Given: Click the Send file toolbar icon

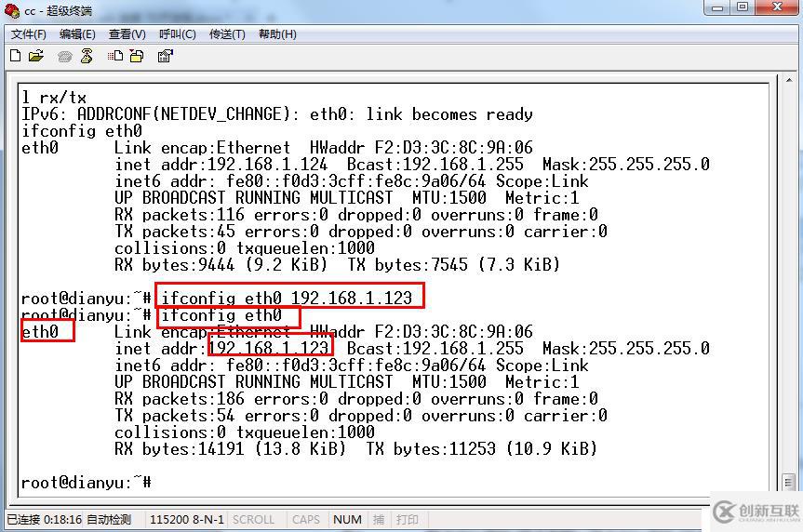Looking at the screenshot, I should click(115, 55).
